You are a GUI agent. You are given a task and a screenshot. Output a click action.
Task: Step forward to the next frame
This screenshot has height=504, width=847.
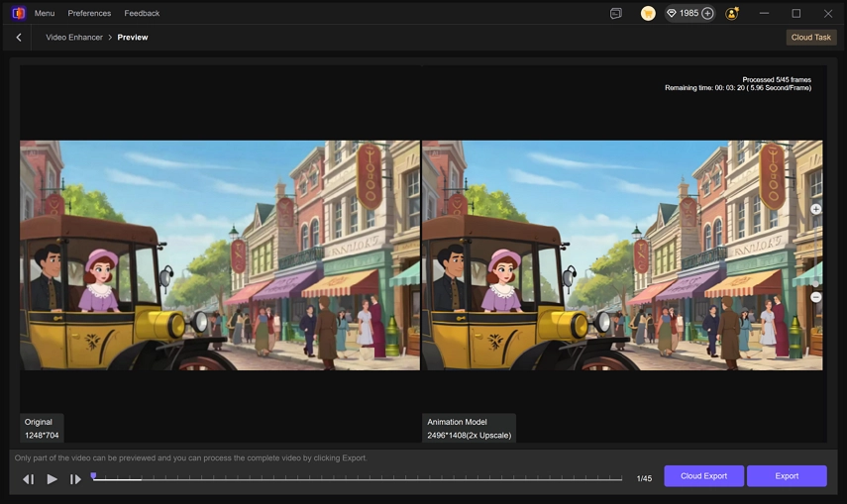tap(75, 479)
